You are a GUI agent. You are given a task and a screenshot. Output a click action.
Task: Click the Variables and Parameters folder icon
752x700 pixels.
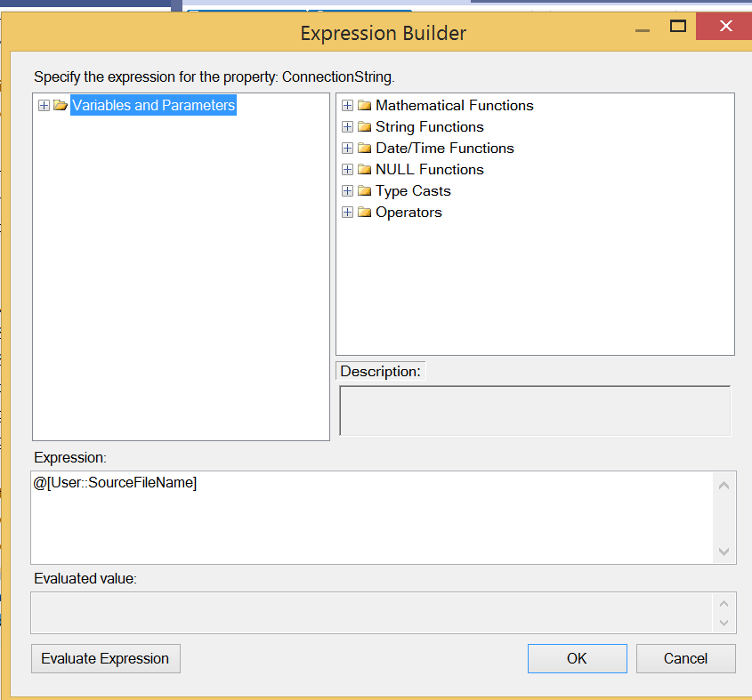(x=60, y=105)
